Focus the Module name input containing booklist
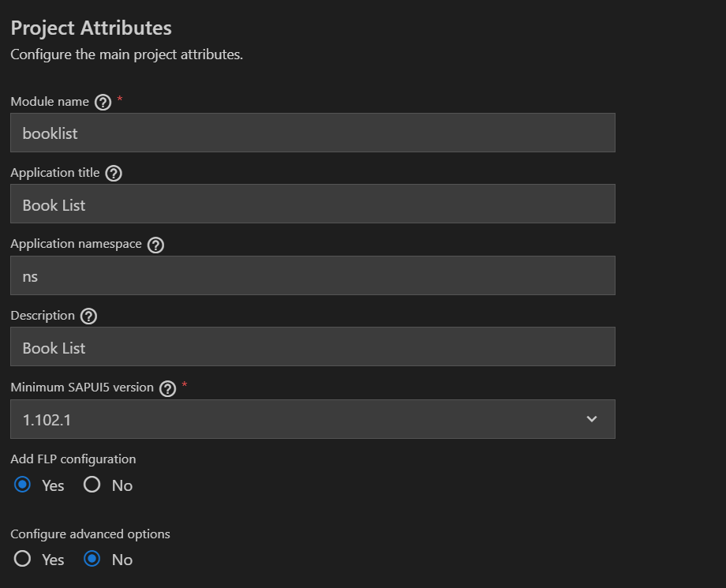This screenshot has height=588, width=726. click(x=312, y=133)
